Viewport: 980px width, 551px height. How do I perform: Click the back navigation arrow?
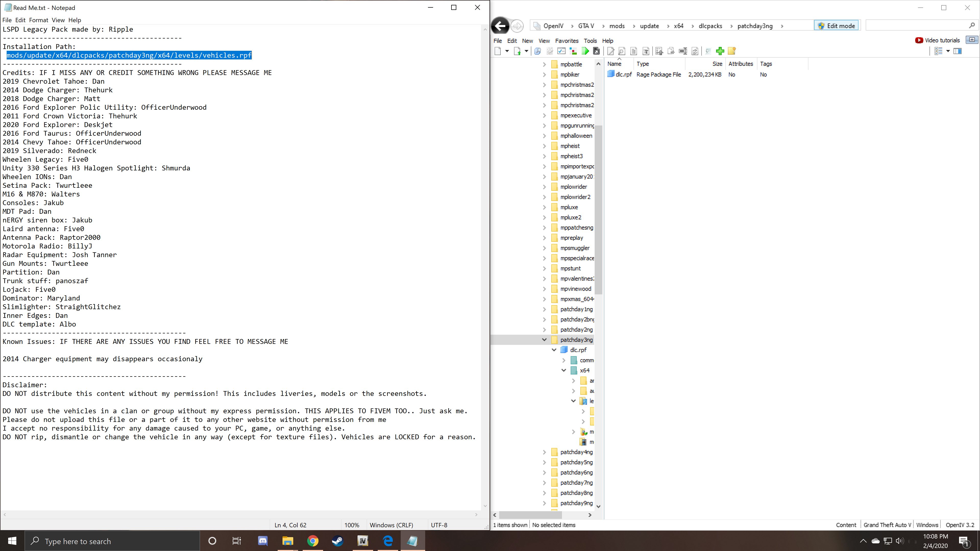coord(500,26)
